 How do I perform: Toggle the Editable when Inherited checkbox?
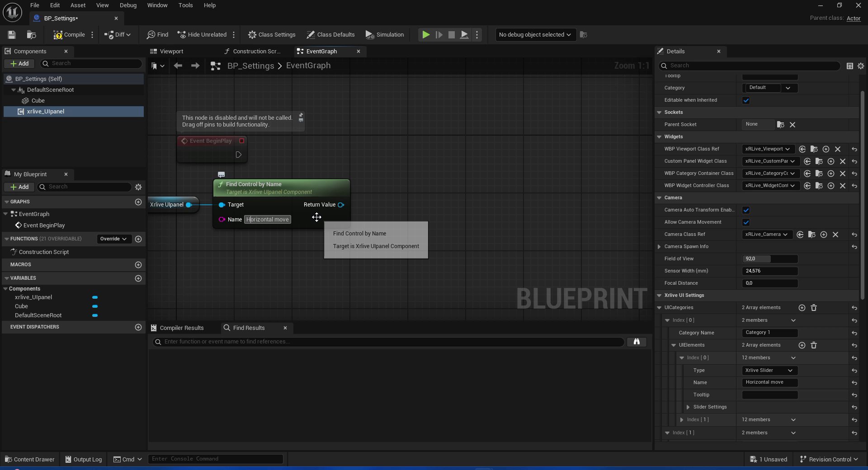(x=746, y=100)
